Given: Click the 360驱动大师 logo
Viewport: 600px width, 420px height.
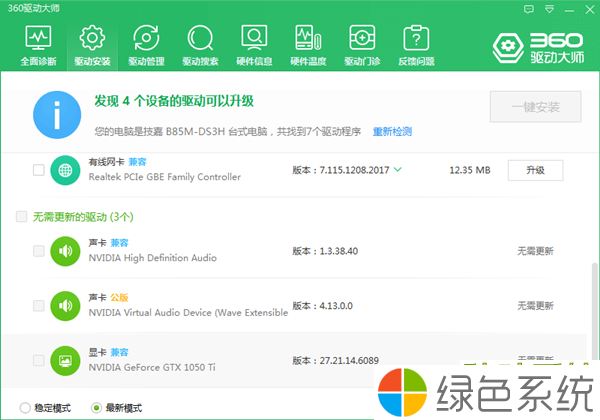Looking at the screenshot, I should click(538, 48).
